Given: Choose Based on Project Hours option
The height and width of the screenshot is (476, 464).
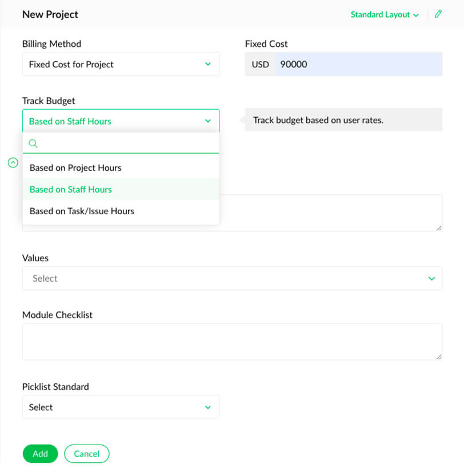Looking at the screenshot, I should [x=75, y=168].
